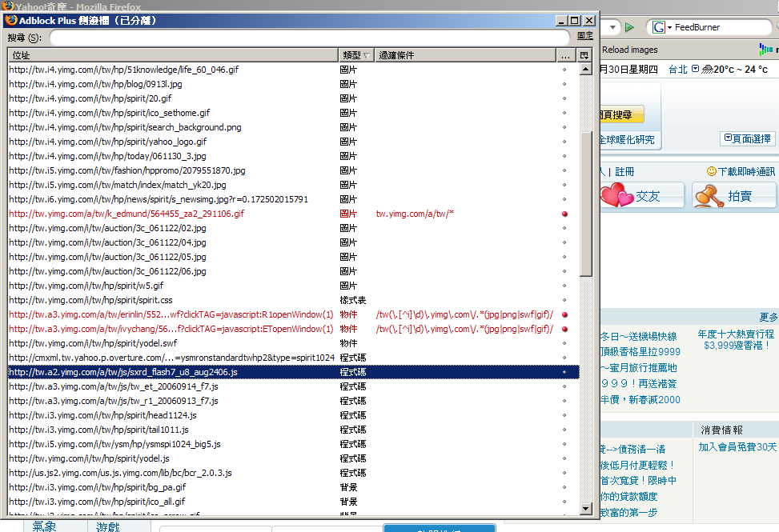Click the 拍賣 auction gavel icon button
Viewport: 779px width, 532px height.
click(734, 195)
